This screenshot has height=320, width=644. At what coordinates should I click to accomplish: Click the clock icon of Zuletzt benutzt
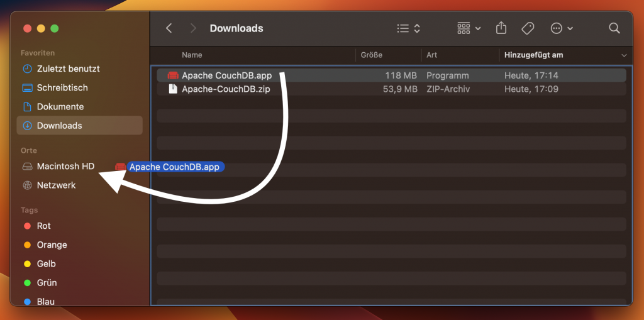coord(27,69)
